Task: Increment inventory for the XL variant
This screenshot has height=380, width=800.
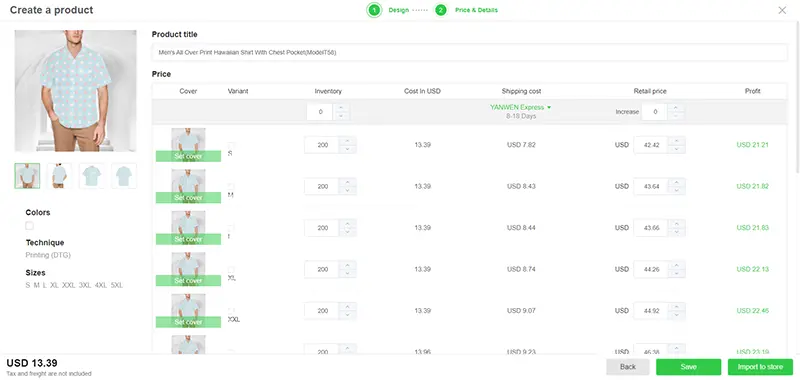Action: [347, 265]
